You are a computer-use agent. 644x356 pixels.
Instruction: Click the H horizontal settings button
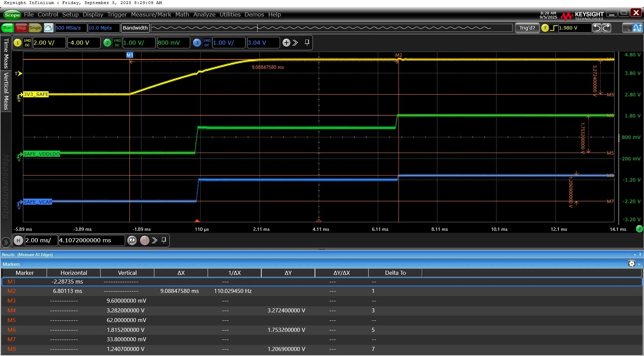coord(18,240)
